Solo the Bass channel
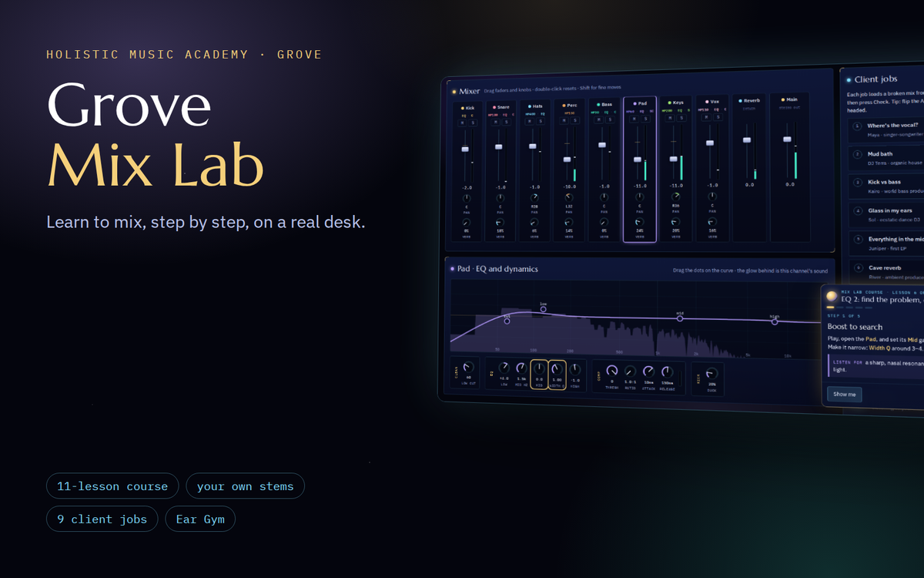Viewport: 924px width, 578px height. click(611, 119)
